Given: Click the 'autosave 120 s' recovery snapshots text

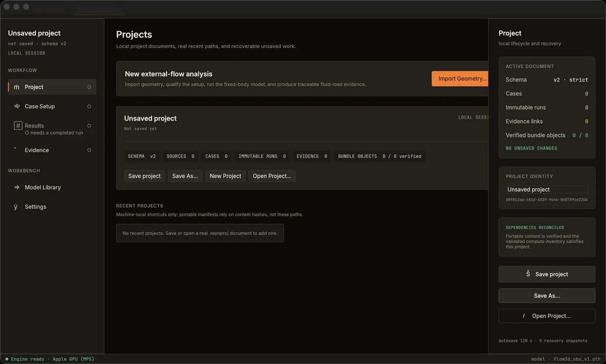Looking at the screenshot, I should point(543,341).
